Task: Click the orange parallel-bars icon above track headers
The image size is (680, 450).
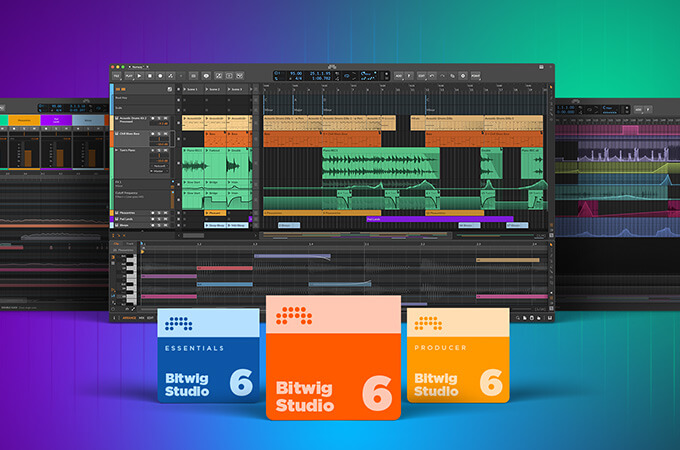Action: (120, 89)
